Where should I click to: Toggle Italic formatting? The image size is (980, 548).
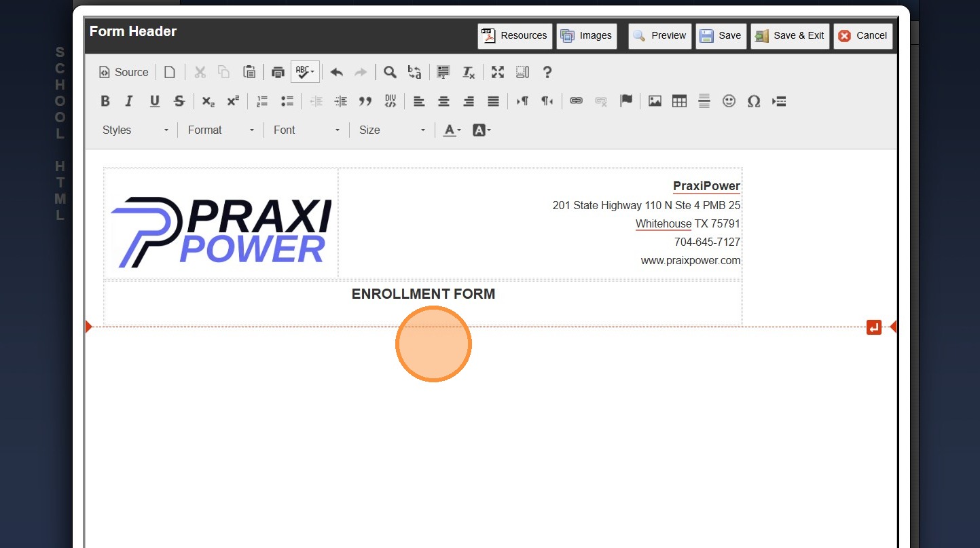coord(129,101)
